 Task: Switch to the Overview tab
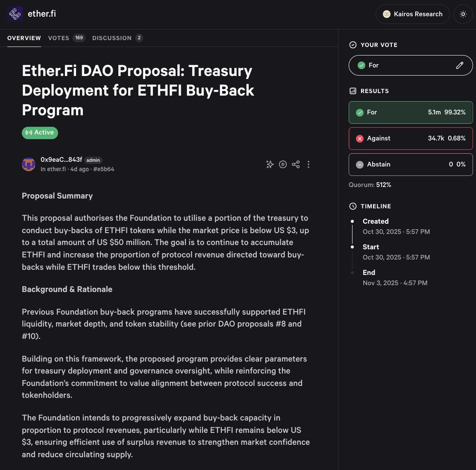point(24,38)
